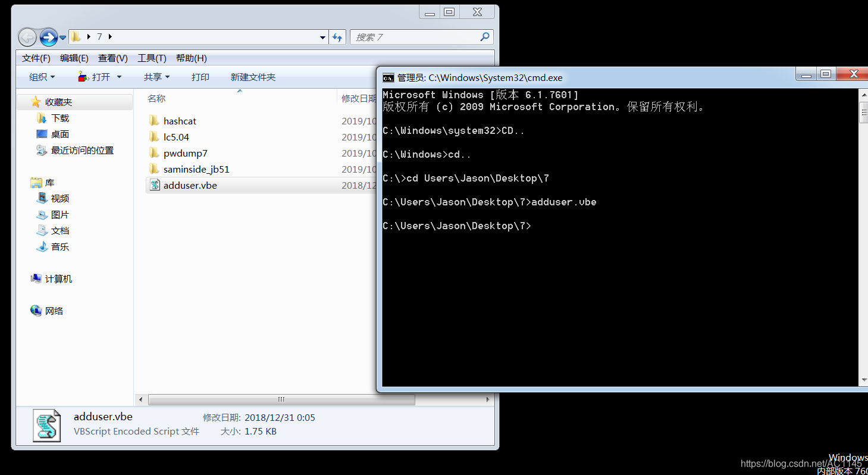Click the magnifier search icon
Screen dimensions: 868x475
[485, 37]
